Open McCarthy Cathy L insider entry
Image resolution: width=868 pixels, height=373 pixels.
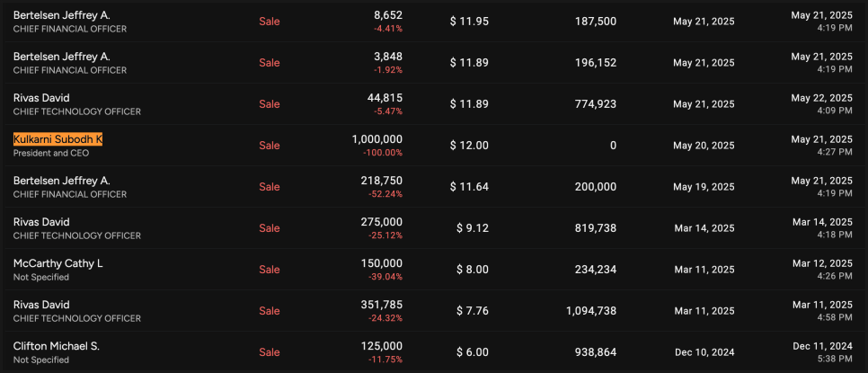coord(58,263)
